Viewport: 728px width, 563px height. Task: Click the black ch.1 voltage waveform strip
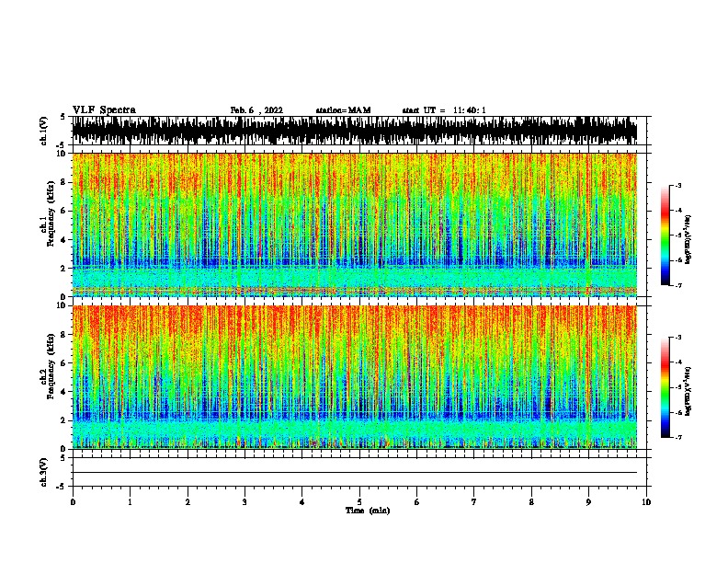[x=355, y=131]
